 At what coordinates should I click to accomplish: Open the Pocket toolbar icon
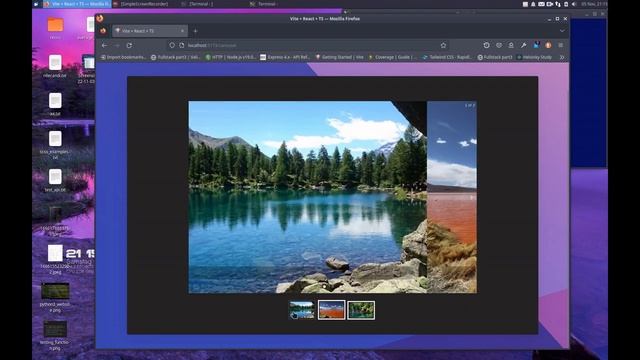click(x=499, y=45)
